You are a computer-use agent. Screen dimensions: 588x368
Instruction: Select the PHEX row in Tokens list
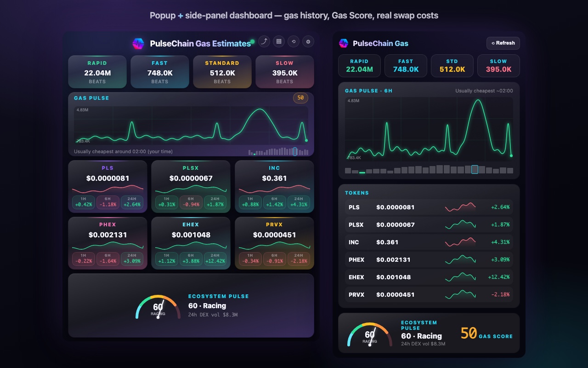click(429, 259)
